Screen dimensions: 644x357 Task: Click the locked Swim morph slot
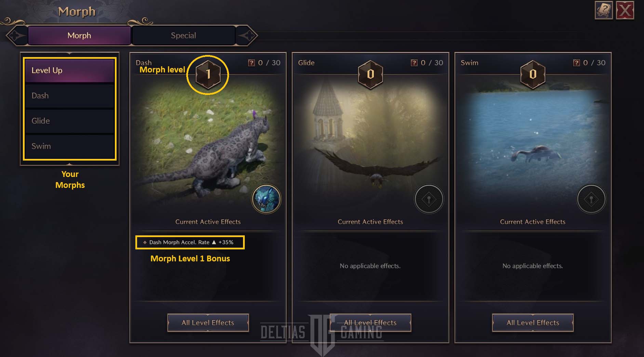pos(591,199)
